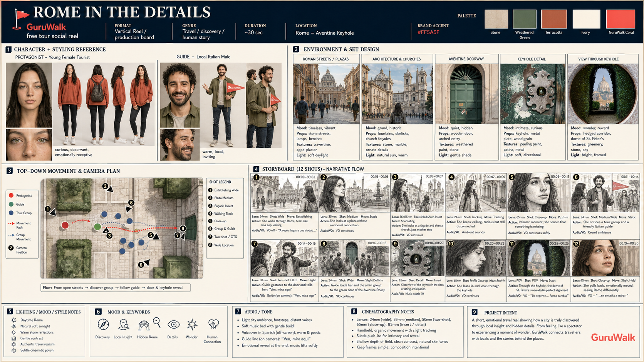Click the #FF5A5F brand accent code

click(428, 32)
